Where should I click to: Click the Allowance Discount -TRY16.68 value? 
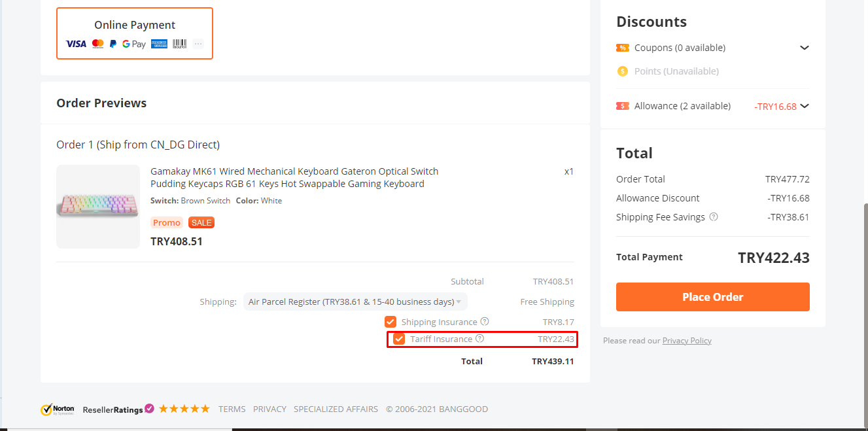point(789,198)
